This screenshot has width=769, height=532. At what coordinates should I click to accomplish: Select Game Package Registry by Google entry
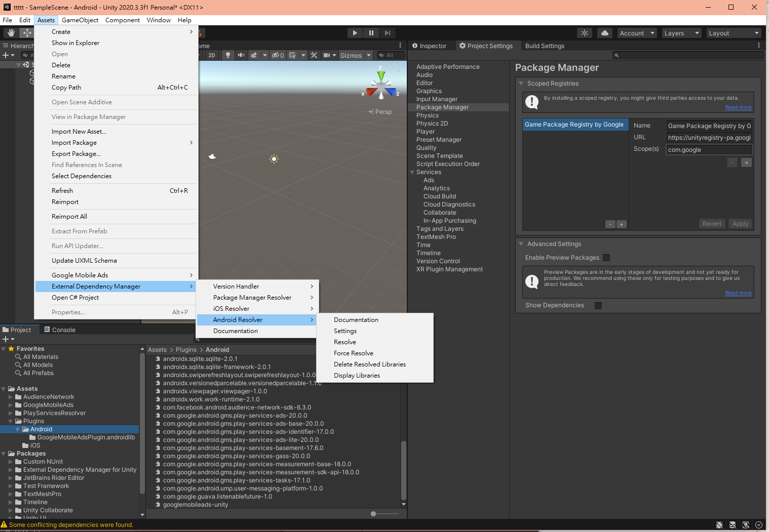pos(575,125)
